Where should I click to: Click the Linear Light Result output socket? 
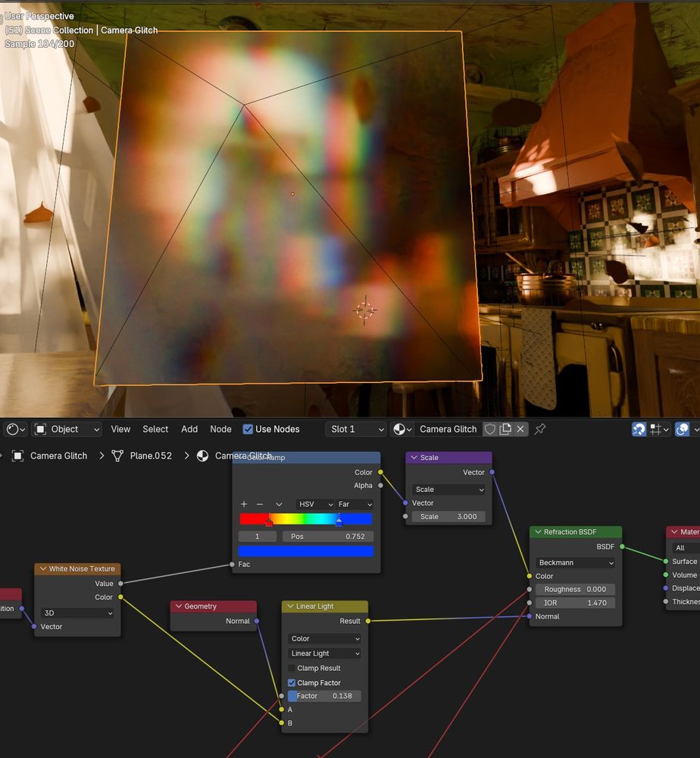368,622
